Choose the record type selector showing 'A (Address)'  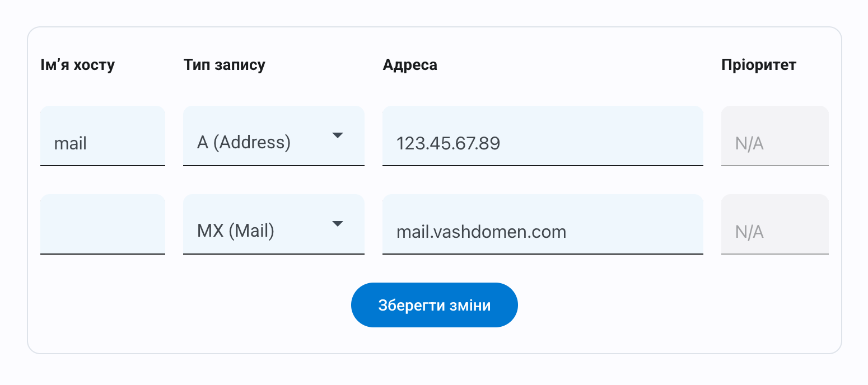(274, 135)
